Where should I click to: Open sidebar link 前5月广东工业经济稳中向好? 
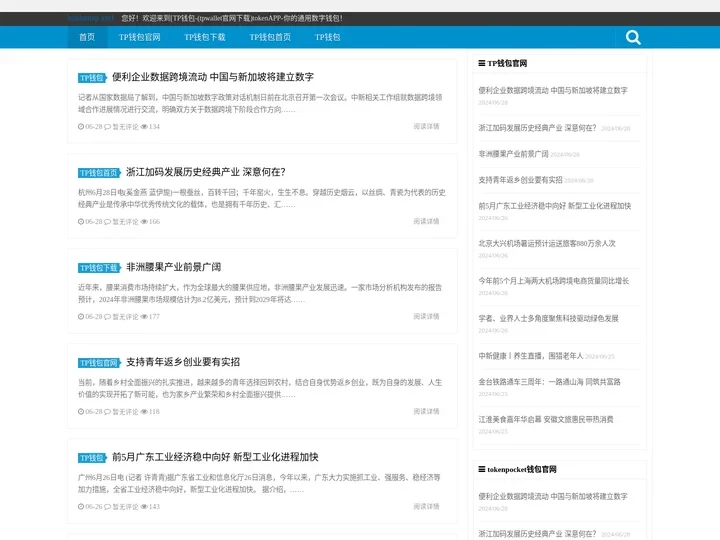[555, 206]
